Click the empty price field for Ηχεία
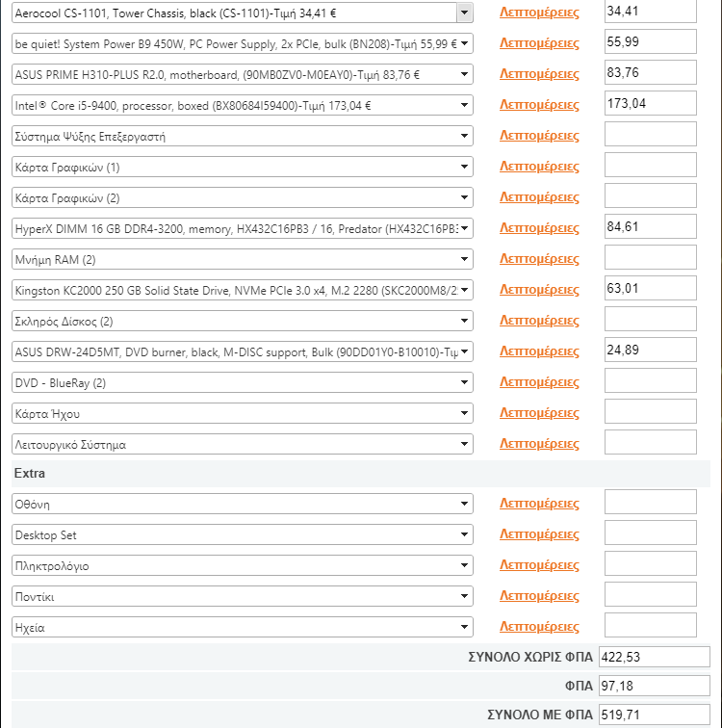The height and width of the screenshot is (728, 722). (x=651, y=625)
